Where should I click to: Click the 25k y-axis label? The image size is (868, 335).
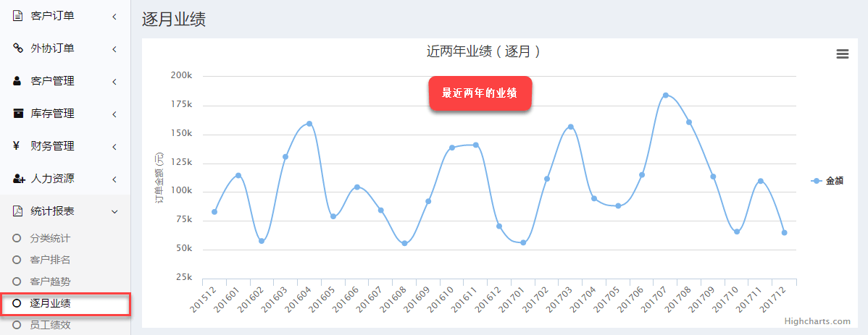click(184, 277)
